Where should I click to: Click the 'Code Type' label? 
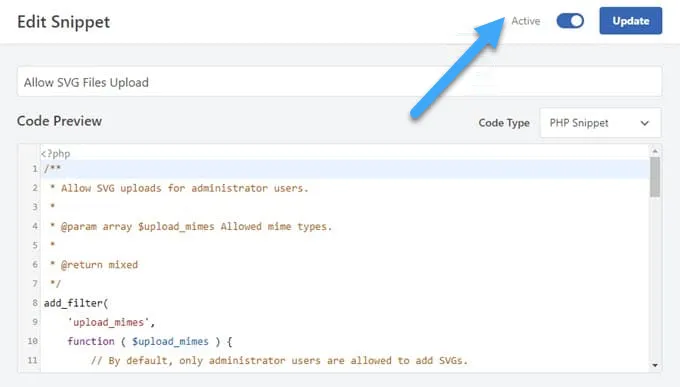click(x=504, y=123)
